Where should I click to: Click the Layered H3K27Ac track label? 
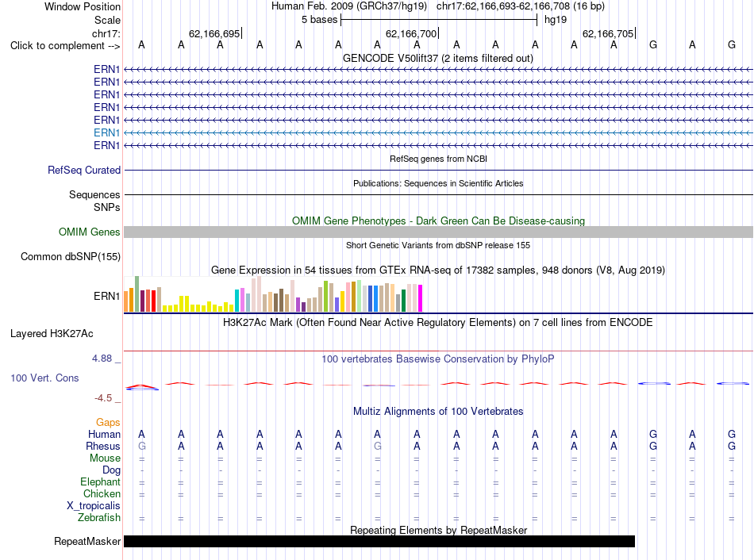pos(52,334)
